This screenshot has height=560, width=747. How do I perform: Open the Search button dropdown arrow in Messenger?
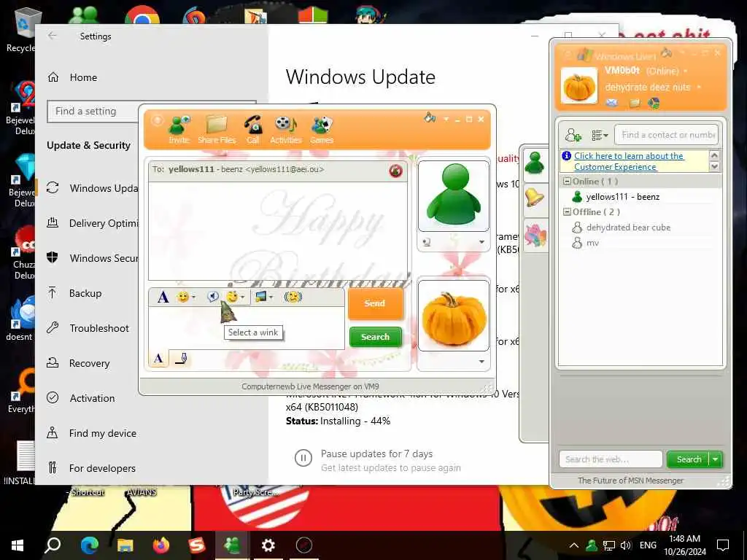pyautogui.click(x=716, y=459)
